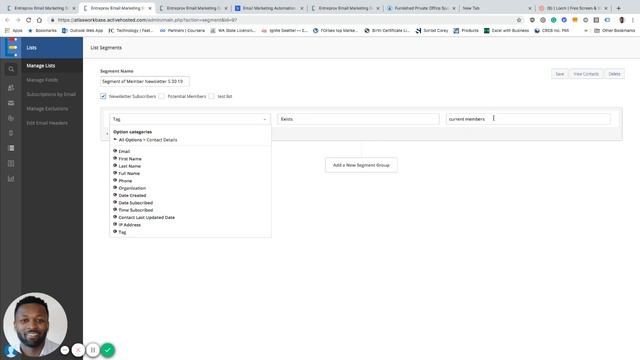Click the browser address bar URL

[147, 20]
